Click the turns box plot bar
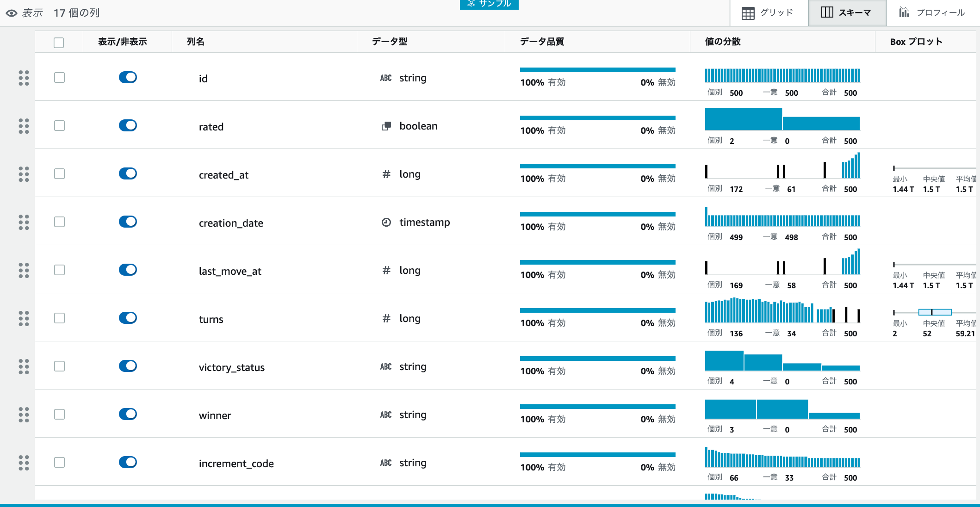The width and height of the screenshot is (980, 507). click(935, 312)
